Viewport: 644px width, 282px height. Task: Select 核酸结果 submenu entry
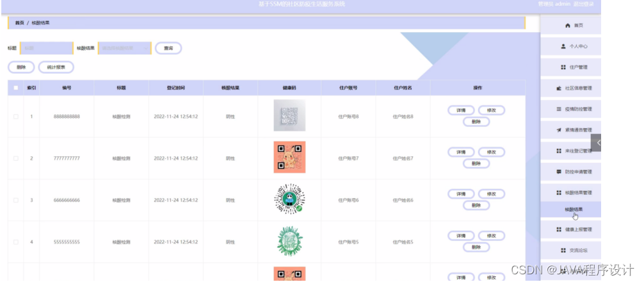tap(570, 209)
